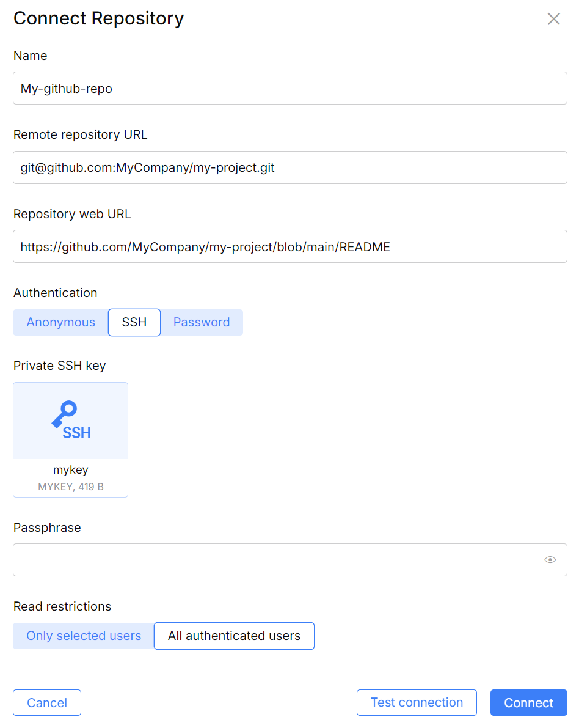This screenshot has height=728, width=579.
Task: Click Test connection
Action: (417, 702)
